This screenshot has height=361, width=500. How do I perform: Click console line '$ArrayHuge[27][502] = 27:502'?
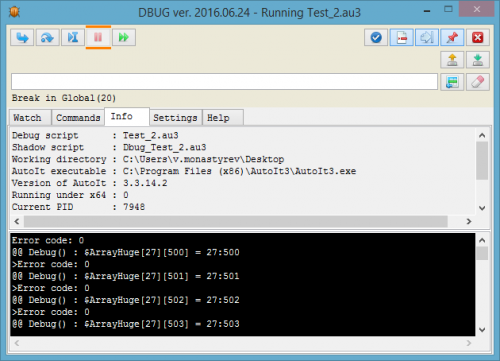coord(162,300)
